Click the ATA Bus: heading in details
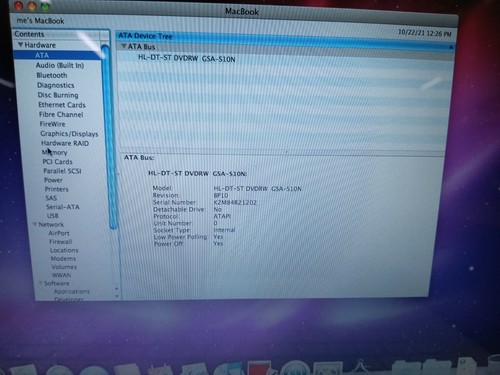Viewport: 500px width, 375px height. tap(139, 157)
